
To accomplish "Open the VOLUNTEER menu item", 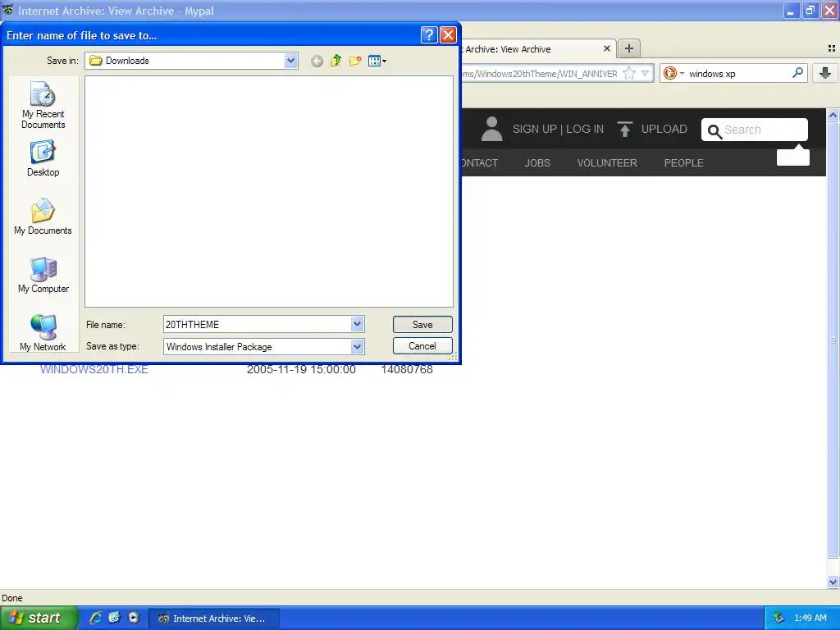I will 607,163.
